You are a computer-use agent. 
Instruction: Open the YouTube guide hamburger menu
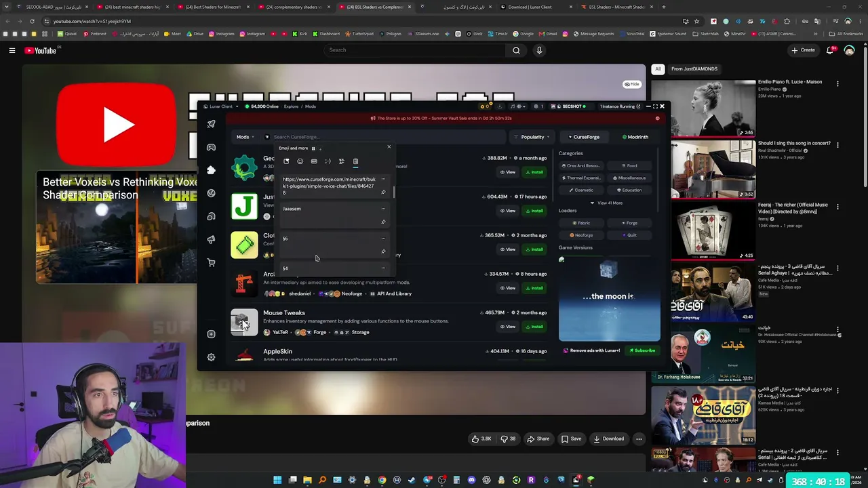12,50
